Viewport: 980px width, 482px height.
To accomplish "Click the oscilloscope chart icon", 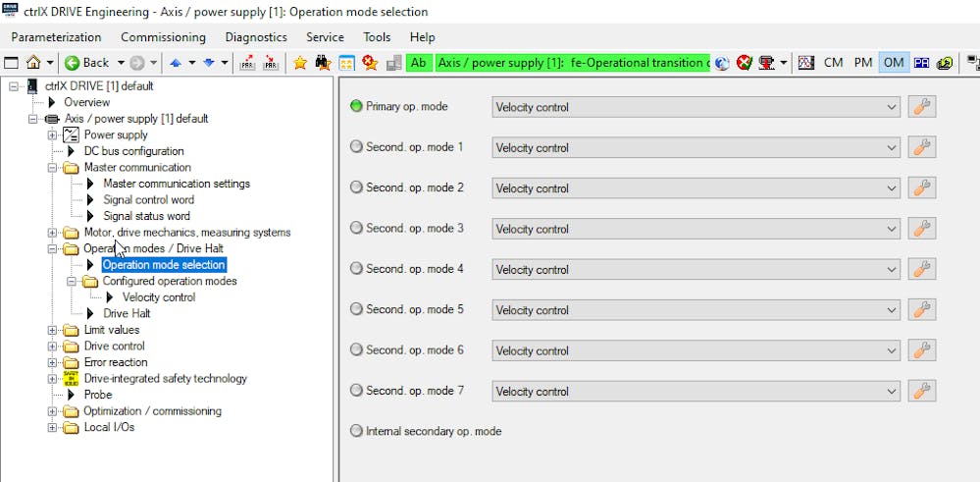I will pyautogui.click(x=806, y=63).
